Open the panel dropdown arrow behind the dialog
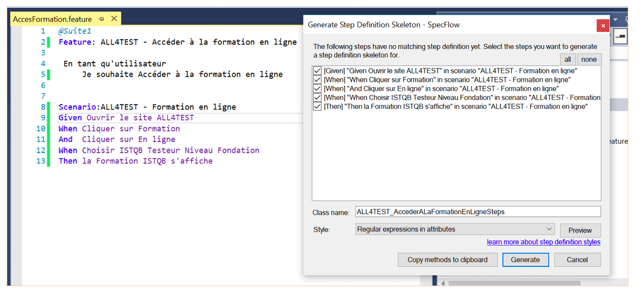Image resolution: width=644 pixels, height=300 pixels. (615, 19)
